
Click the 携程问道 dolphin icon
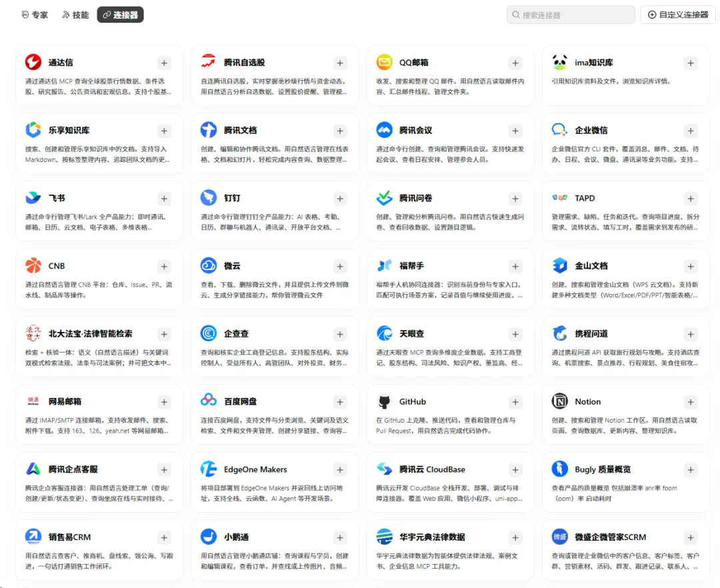click(560, 334)
